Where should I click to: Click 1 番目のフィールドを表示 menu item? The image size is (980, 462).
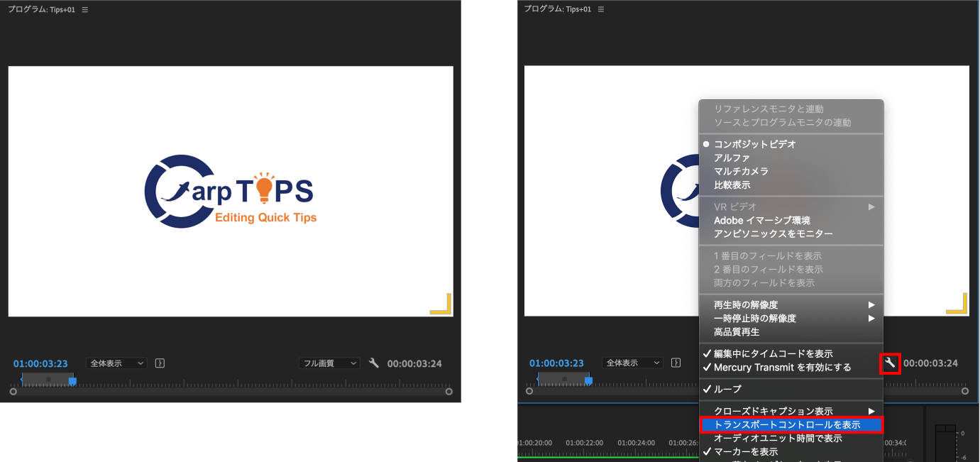pos(791,255)
